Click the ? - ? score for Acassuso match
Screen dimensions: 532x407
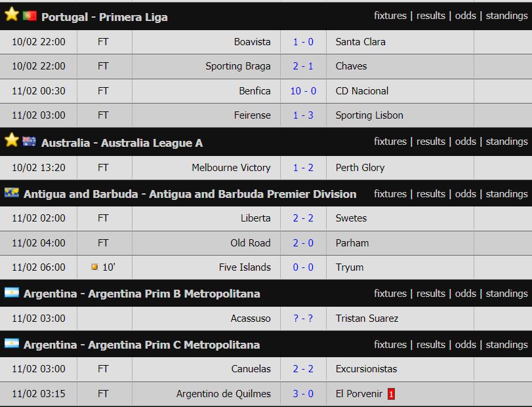click(x=303, y=319)
